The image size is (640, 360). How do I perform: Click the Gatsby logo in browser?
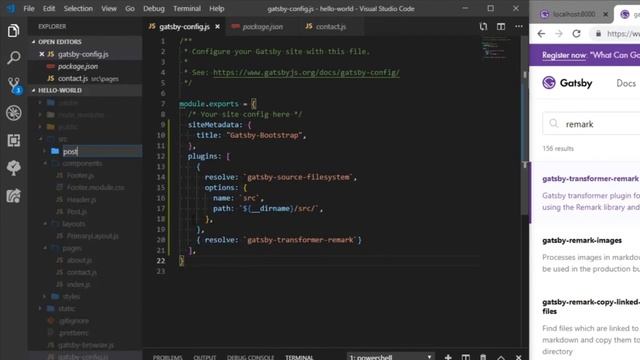pyautogui.click(x=567, y=83)
